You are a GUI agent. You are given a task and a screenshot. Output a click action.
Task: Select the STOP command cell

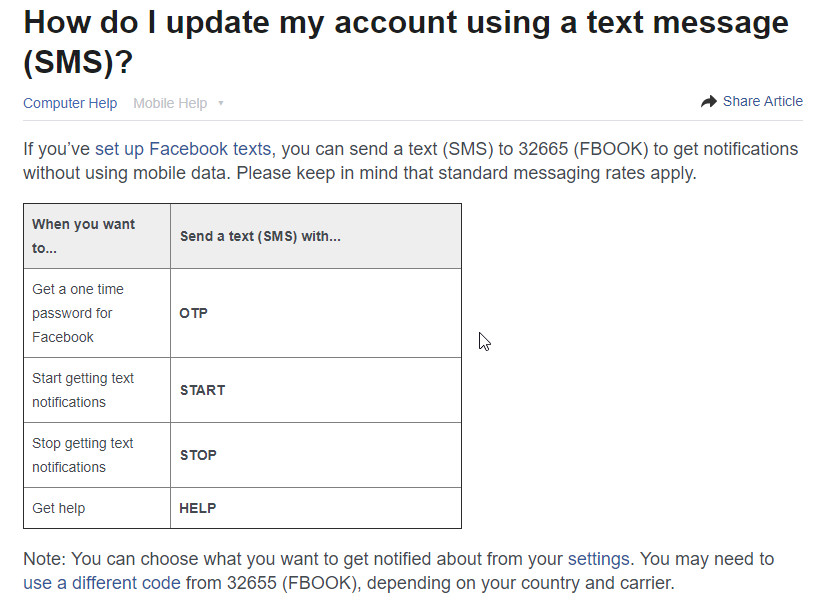198,455
